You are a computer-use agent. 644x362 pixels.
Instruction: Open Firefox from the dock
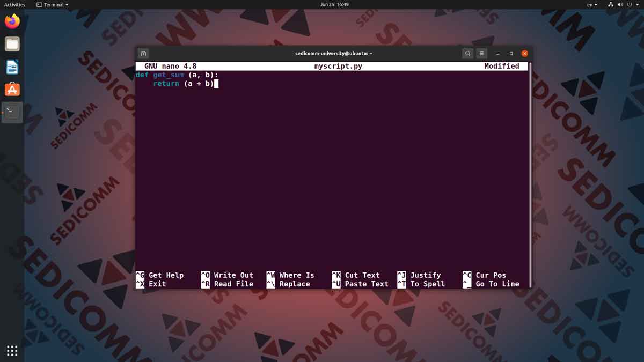tap(12, 21)
